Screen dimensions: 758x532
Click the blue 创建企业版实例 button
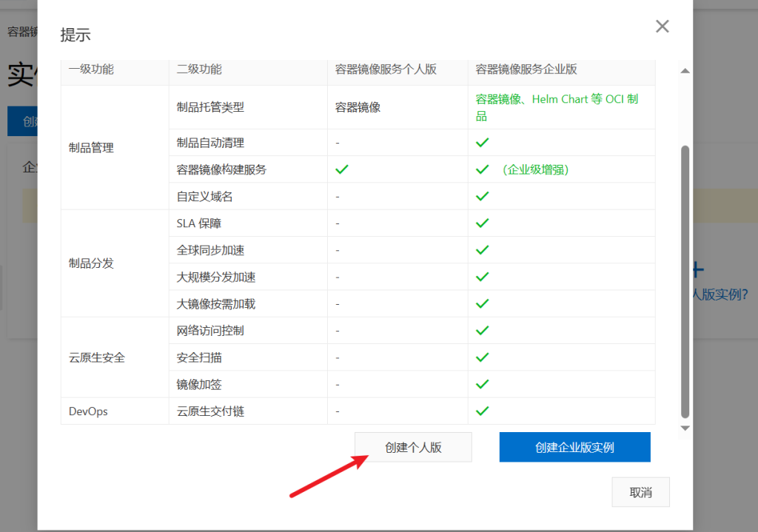tap(574, 447)
